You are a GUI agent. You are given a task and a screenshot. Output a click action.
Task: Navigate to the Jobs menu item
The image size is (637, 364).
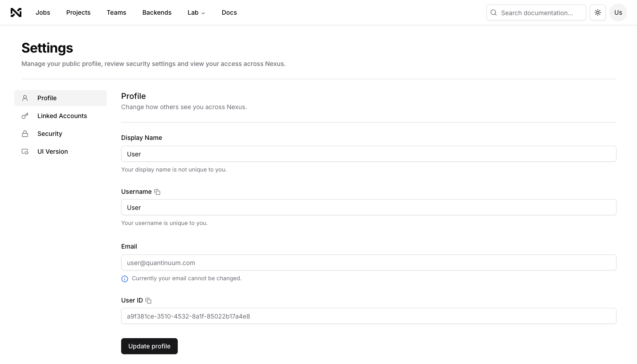(x=43, y=12)
